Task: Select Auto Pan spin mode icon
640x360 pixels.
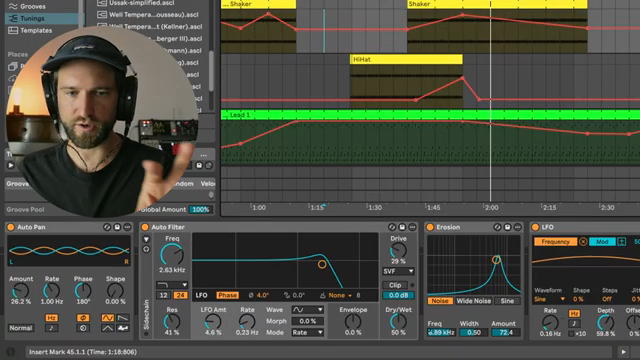Action: [83, 328]
